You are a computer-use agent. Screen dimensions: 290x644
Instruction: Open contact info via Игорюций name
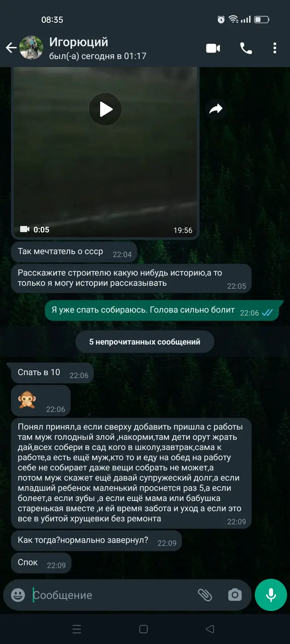(x=78, y=42)
